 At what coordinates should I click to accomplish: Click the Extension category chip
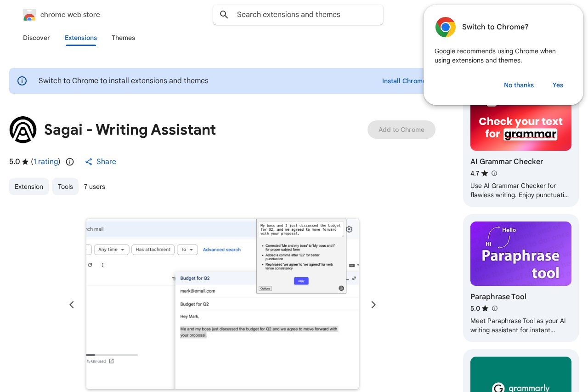29,187
